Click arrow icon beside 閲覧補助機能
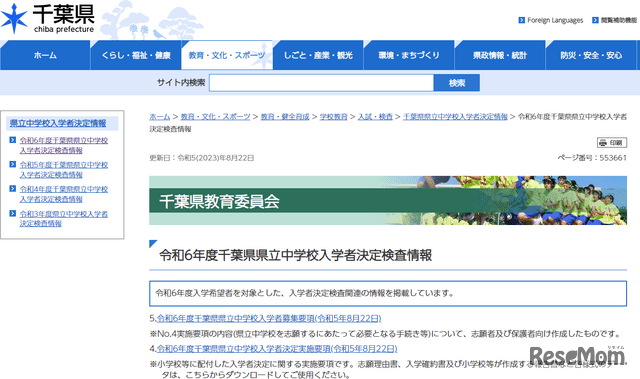The height and width of the screenshot is (379, 640). point(595,20)
